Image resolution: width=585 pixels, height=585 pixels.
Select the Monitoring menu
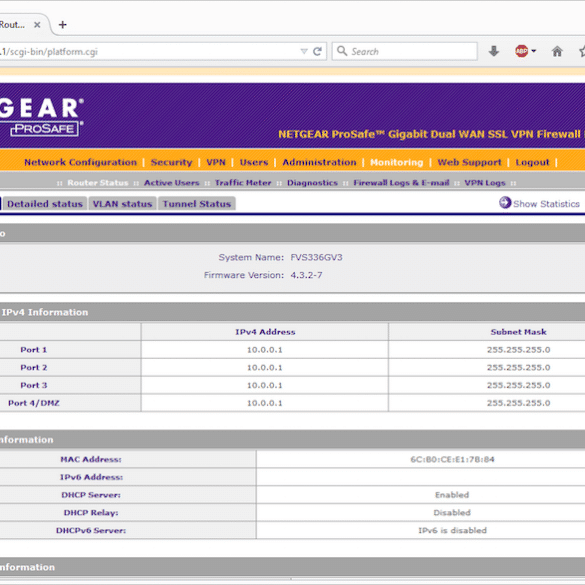pos(397,162)
